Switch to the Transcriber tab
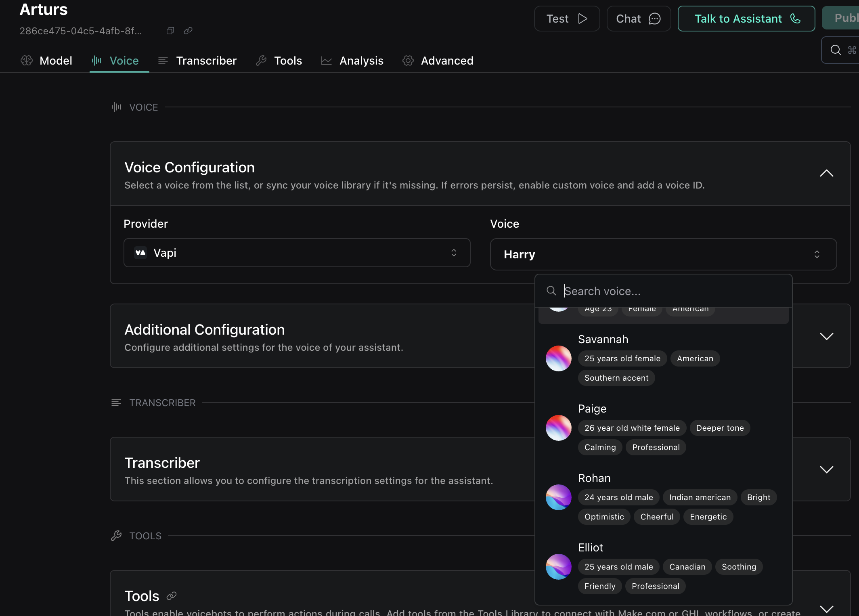Screen dimensions: 859x616 tap(197, 61)
